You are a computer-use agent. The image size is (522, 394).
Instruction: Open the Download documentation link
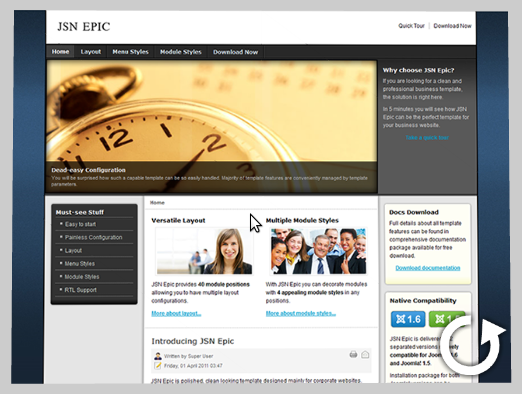(428, 268)
